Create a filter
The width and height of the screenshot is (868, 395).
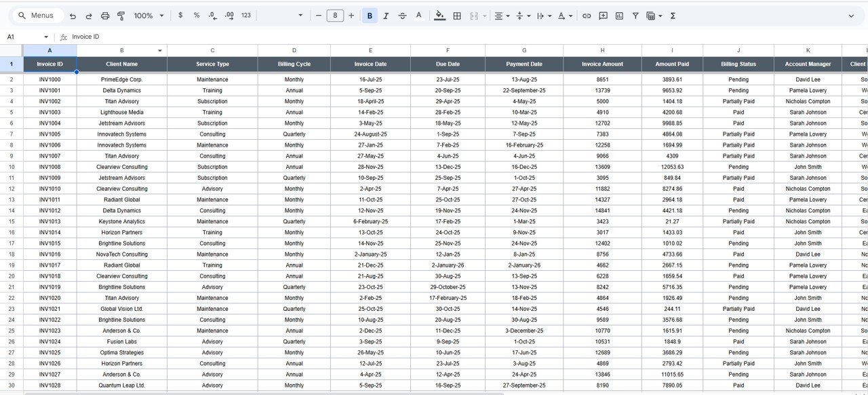point(635,14)
